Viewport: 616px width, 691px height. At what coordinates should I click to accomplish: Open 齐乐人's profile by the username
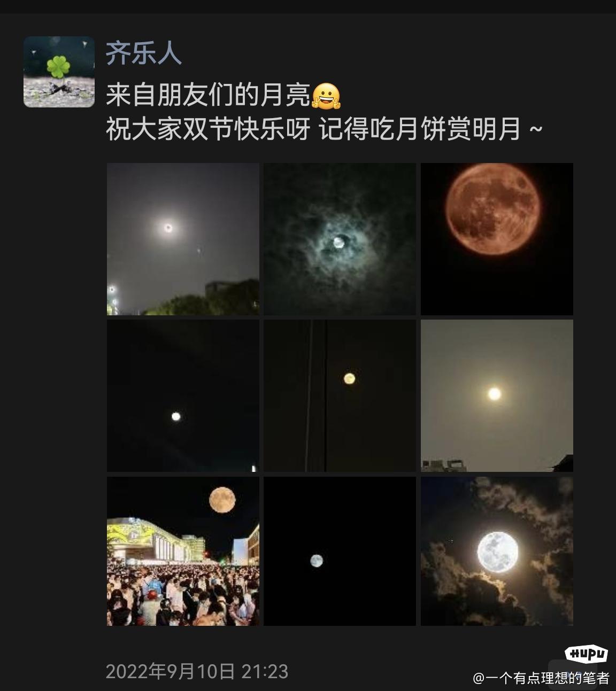143,53
